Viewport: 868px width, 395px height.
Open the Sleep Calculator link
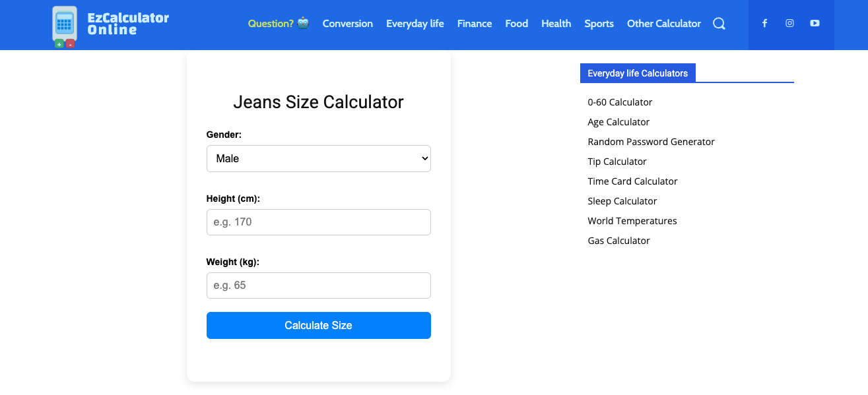click(622, 201)
